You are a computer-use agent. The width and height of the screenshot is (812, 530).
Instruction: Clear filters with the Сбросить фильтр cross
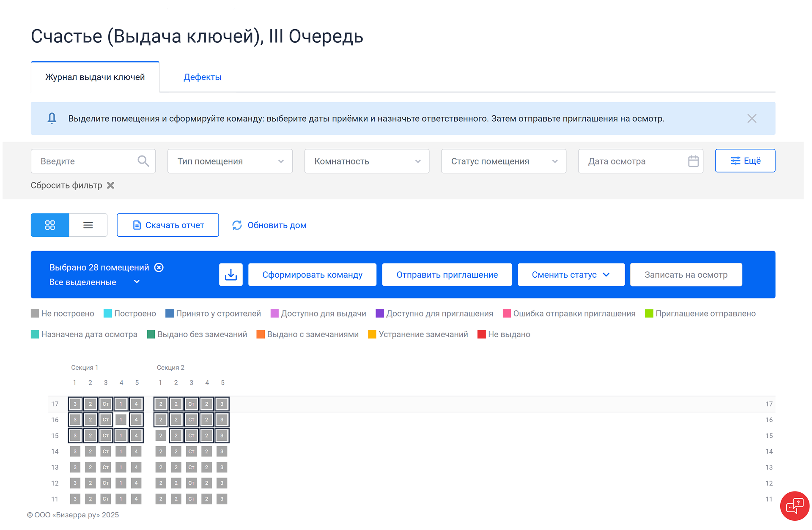(110, 185)
